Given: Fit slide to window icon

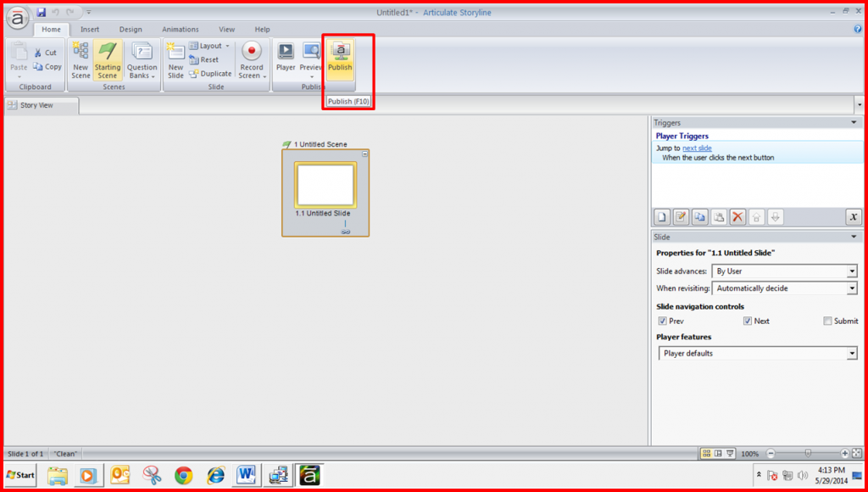Looking at the screenshot, I should pyautogui.click(x=856, y=454).
